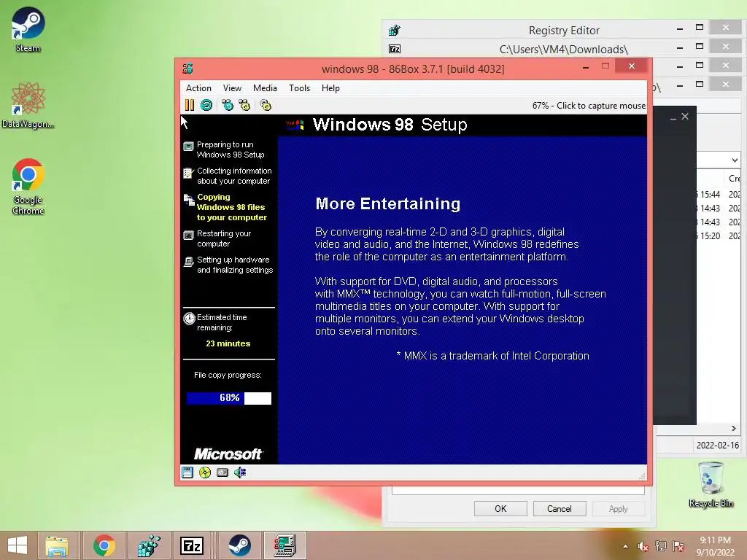The image size is (747, 560).
Task: Click the teal hard reset toolbar icon
Action: click(x=206, y=105)
